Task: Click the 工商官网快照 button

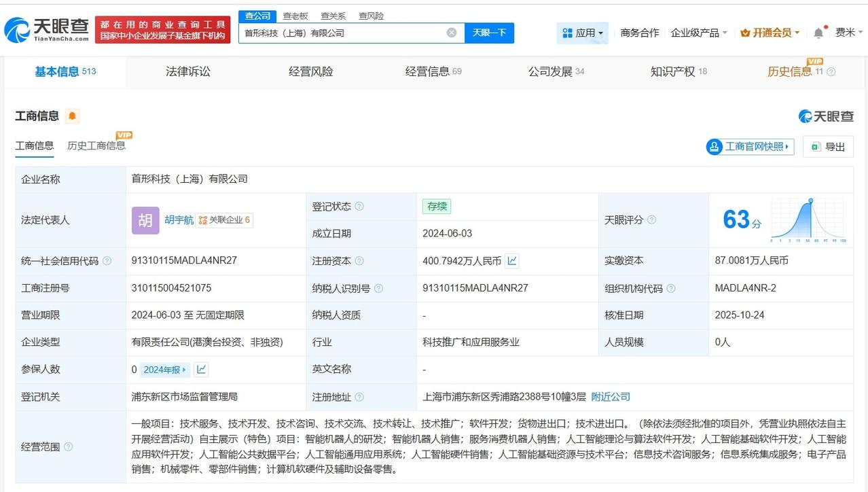Action: coord(750,147)
